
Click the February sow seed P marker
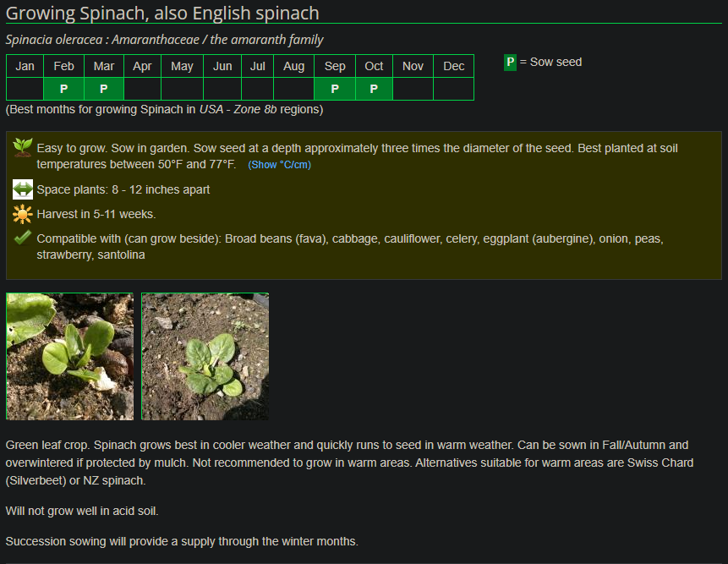tap(63, 89)
